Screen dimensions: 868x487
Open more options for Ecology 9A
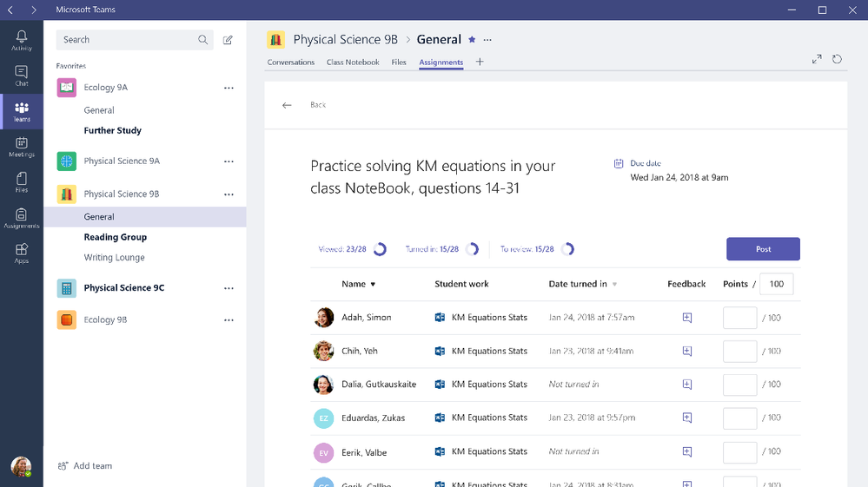click(229, 88)
